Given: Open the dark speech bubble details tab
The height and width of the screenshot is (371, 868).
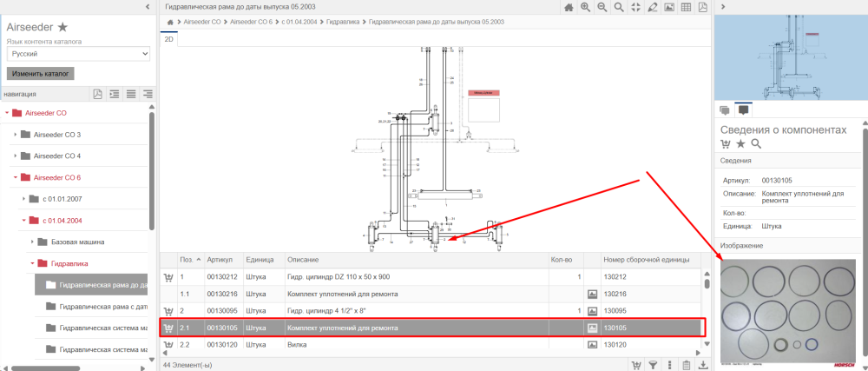Looking at the screenshot, I should click(x=744, y=109).
